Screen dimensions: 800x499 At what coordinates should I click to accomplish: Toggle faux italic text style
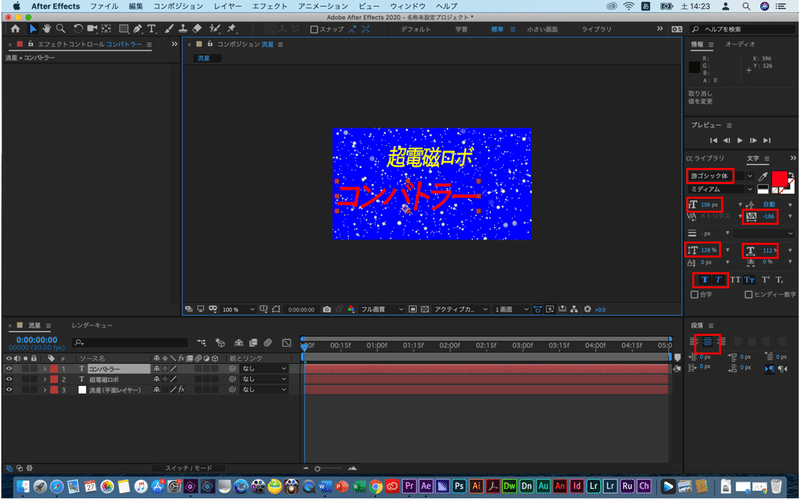pyautogui.click(x=718, y=280)
